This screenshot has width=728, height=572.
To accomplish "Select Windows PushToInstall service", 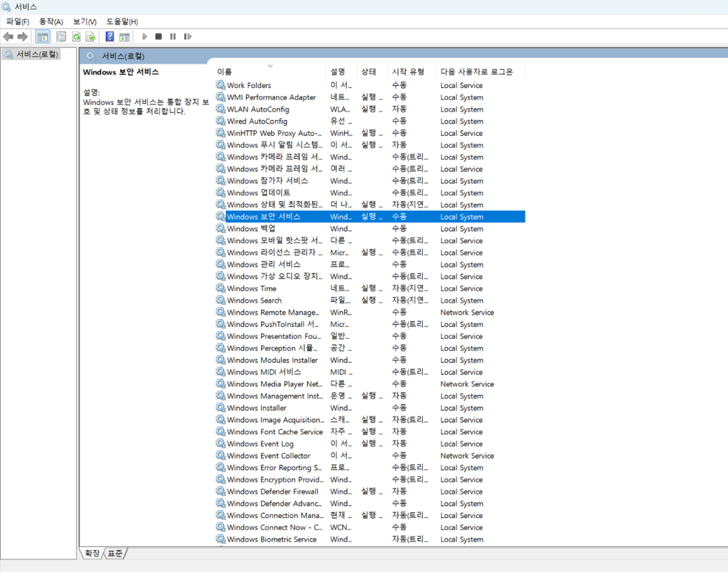I will (x=370, y=324).
